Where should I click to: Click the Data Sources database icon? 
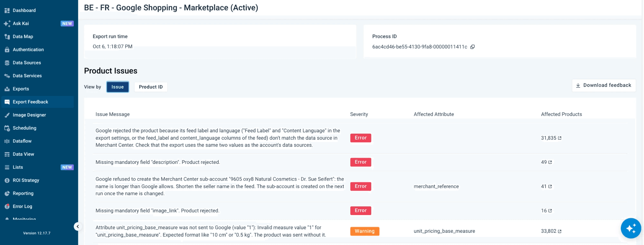coord(7,63)
